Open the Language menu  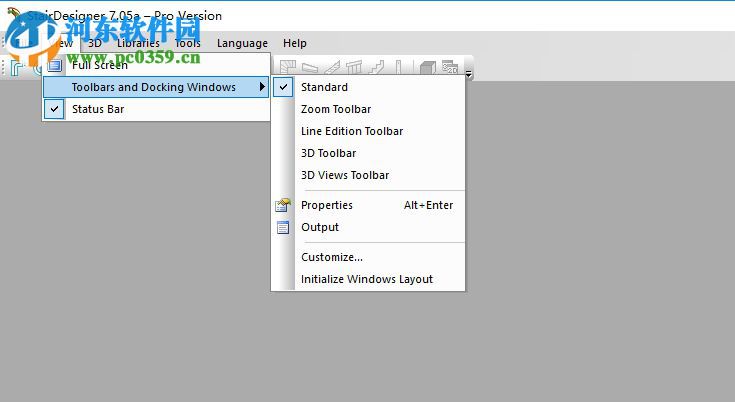pyautogui.click(x=242, y=43)
